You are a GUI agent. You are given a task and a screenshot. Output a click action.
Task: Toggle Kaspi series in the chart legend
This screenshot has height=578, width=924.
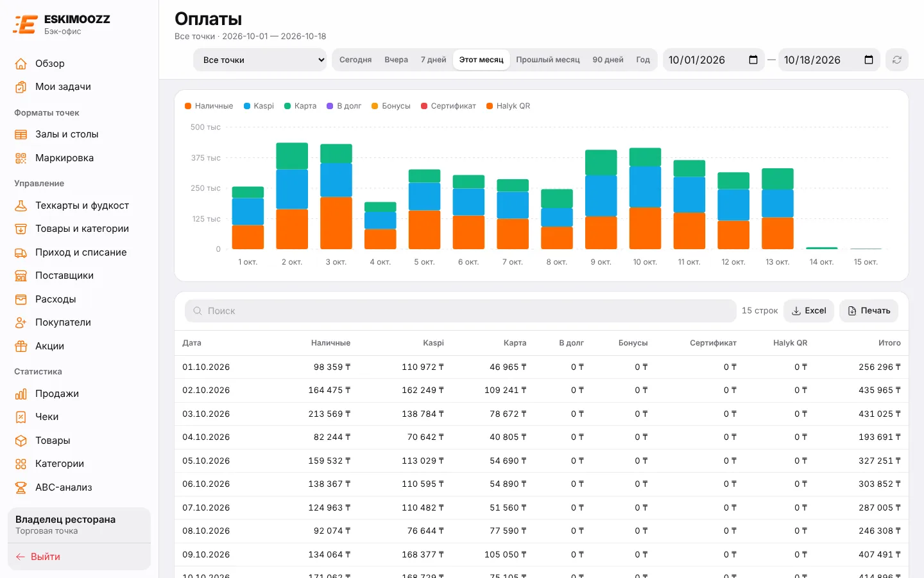point(259,106)
